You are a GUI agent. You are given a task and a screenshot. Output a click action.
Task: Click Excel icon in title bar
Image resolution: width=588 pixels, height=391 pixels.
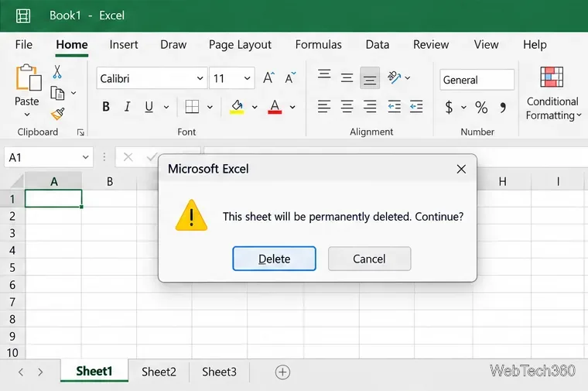23,15
